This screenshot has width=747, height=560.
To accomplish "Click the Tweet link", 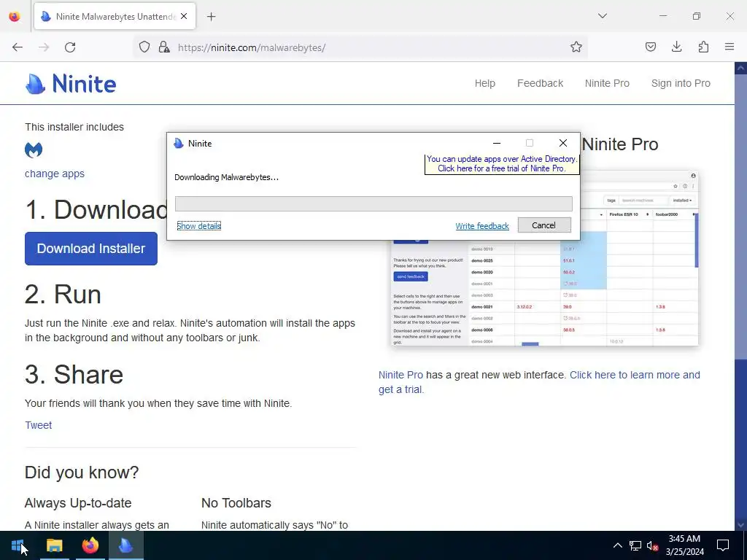I will click(38, 425).
